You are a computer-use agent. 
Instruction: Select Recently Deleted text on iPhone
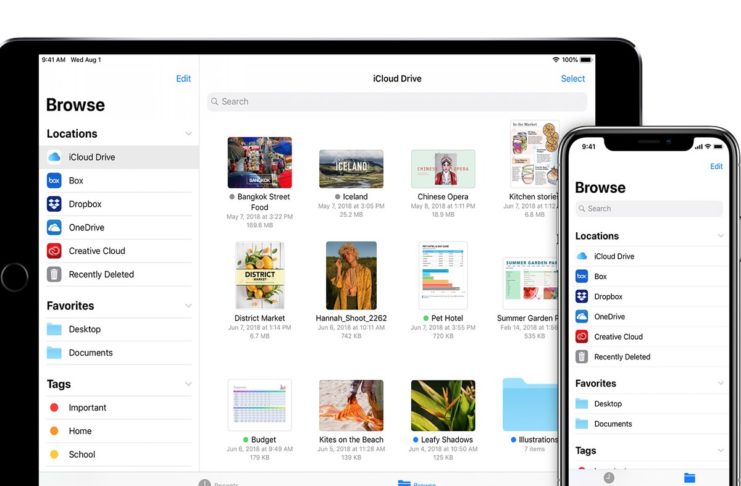click(622, 357)
